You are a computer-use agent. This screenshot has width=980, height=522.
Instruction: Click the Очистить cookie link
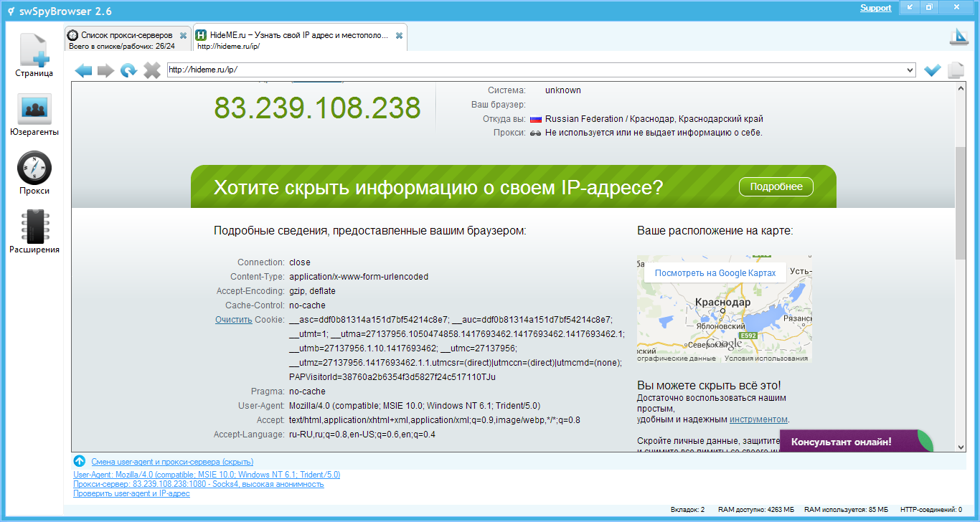point(234,320)
